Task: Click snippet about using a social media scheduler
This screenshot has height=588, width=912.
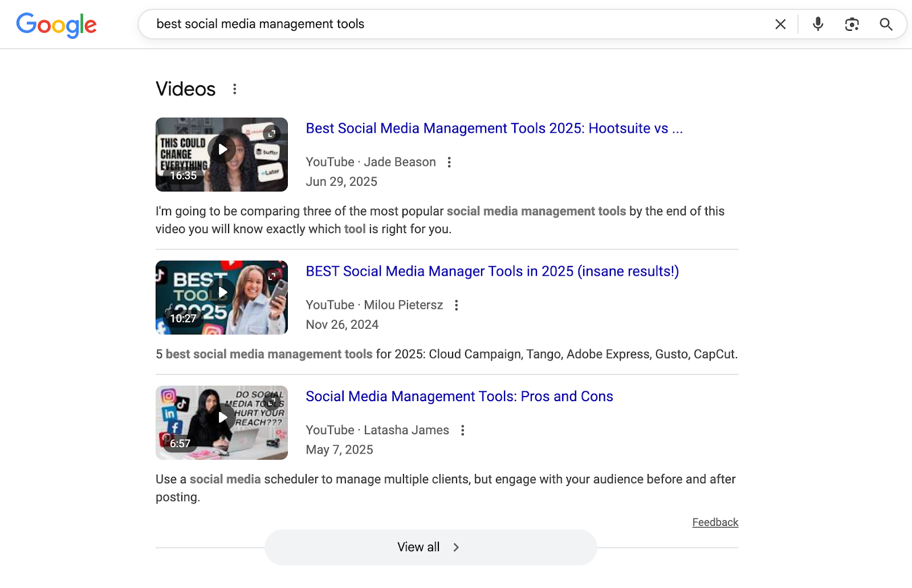Action: click(446, 488)
